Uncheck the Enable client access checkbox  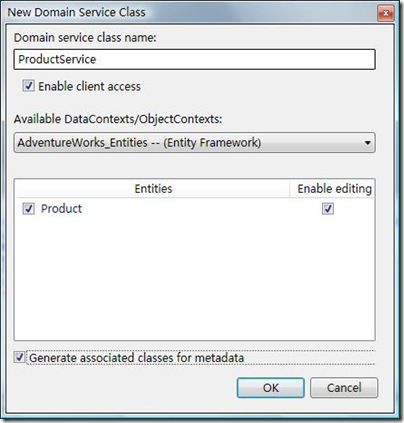(x=28, y=86)
